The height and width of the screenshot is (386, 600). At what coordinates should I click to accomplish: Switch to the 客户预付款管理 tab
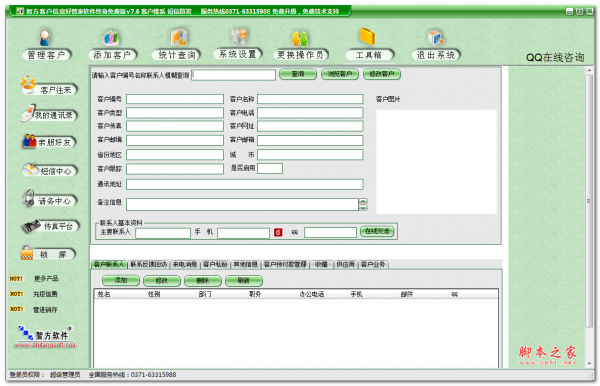285,264
